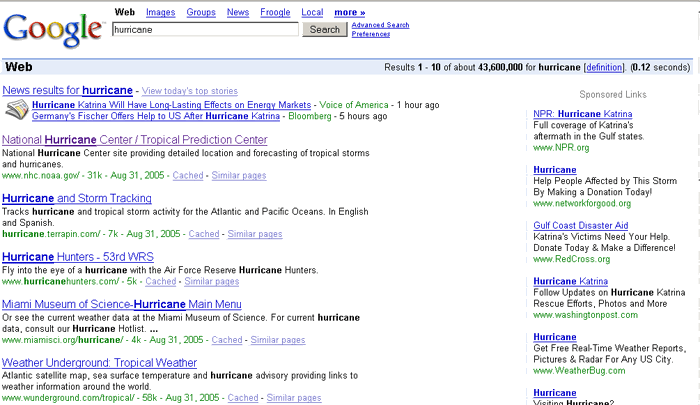Click the newspaper icon beside news results
This screenshot has width=700, height=405.
point(17,110)
